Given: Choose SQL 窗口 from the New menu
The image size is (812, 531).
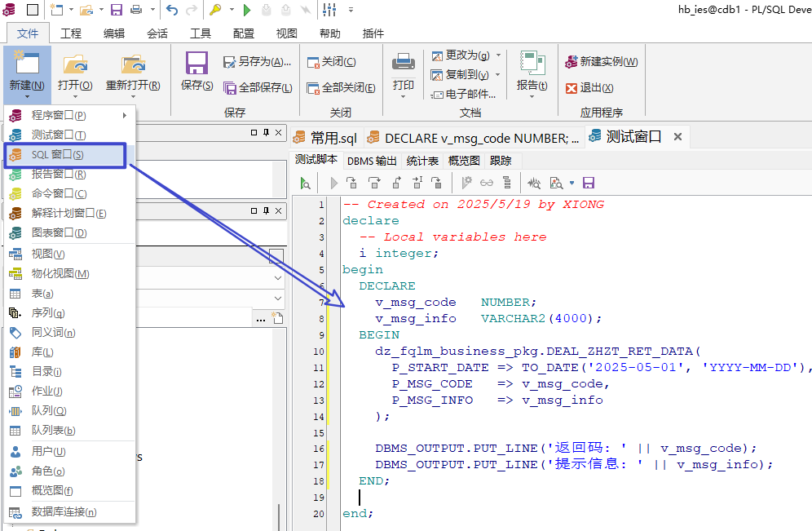Looking at the screenshot, I should point(64,155).
